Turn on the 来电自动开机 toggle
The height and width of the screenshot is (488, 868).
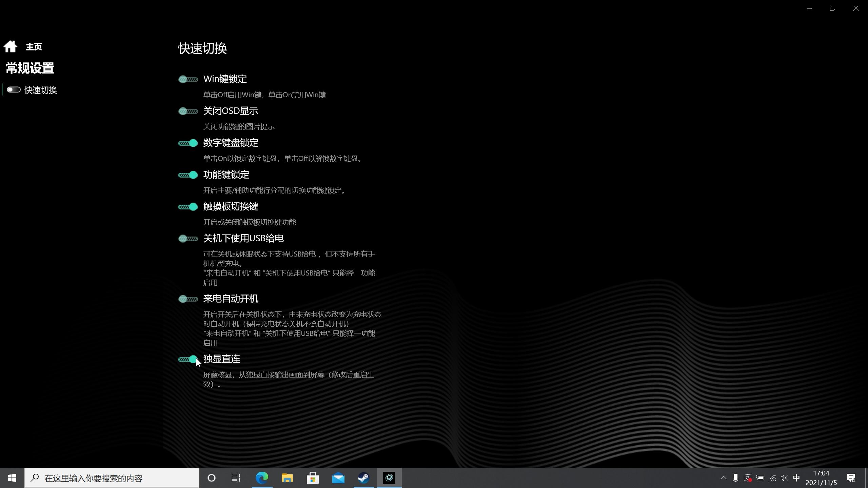[188, 299]
